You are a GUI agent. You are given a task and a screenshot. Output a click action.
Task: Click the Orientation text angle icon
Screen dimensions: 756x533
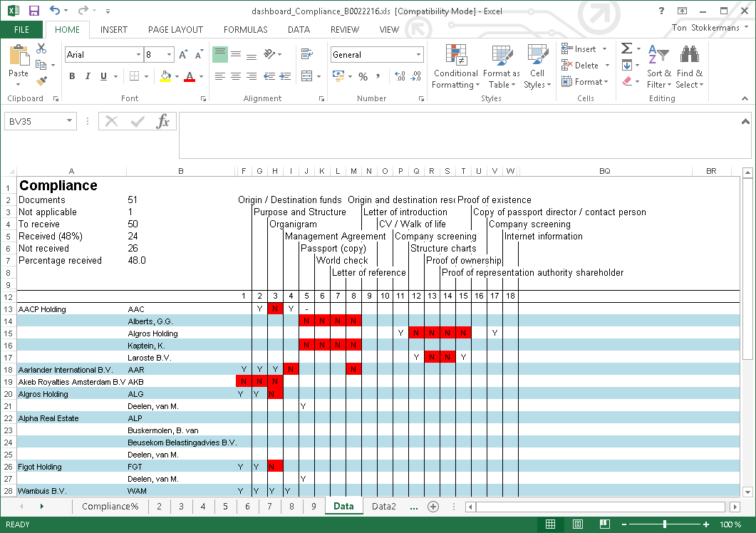coord(269,54)
